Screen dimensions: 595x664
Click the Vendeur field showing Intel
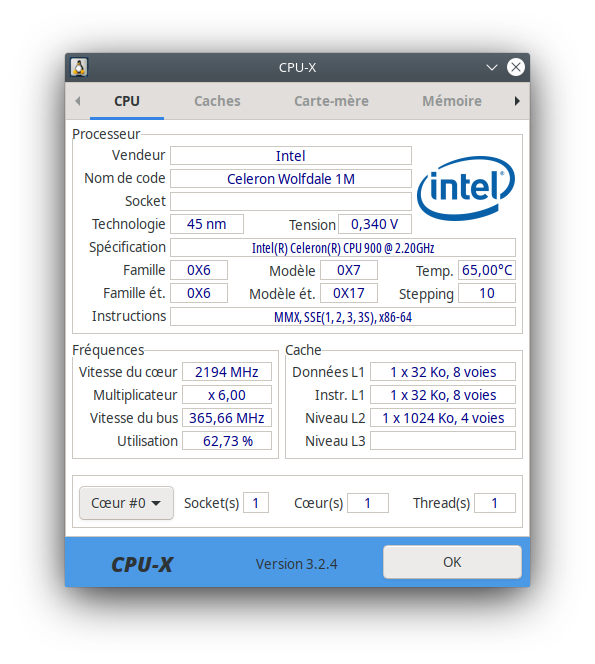click(291, 156)
